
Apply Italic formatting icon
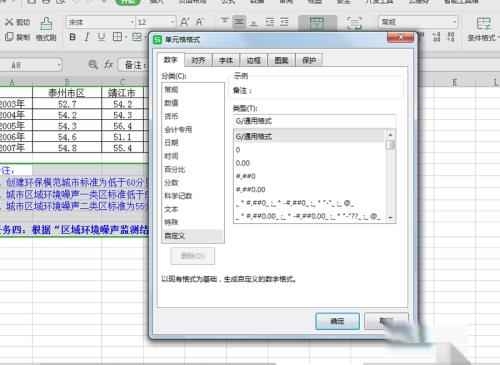click(x=87, y=37)
